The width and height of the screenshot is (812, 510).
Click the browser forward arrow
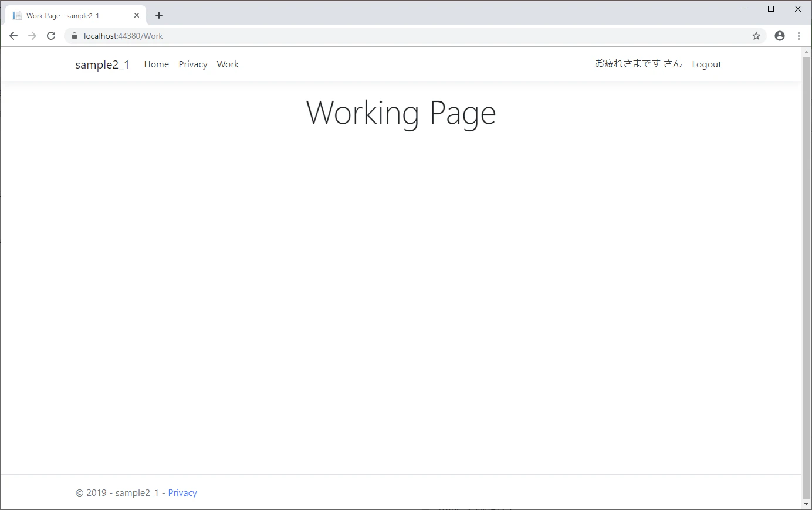pos(32,36)
